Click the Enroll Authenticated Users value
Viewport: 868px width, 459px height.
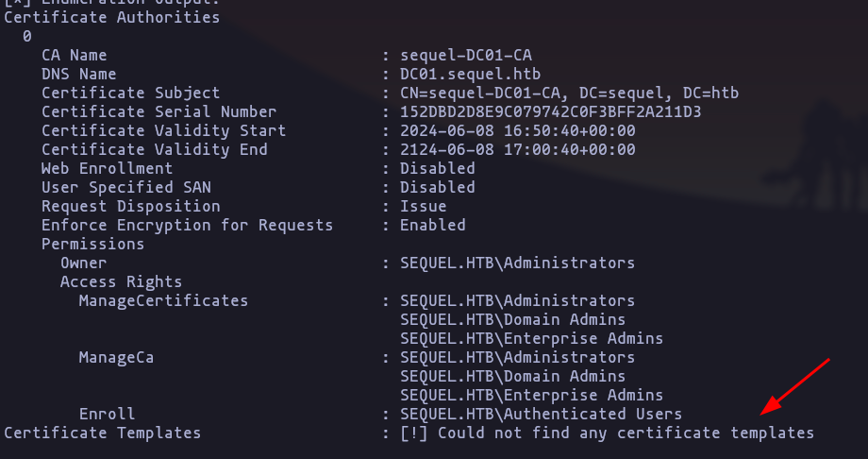[x=541, y=414]
